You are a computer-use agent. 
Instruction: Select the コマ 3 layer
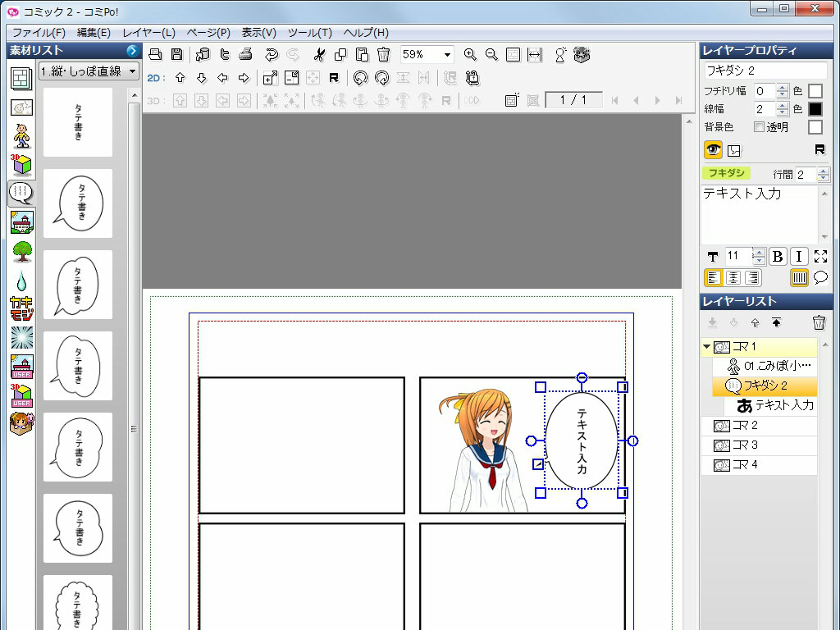759,445
